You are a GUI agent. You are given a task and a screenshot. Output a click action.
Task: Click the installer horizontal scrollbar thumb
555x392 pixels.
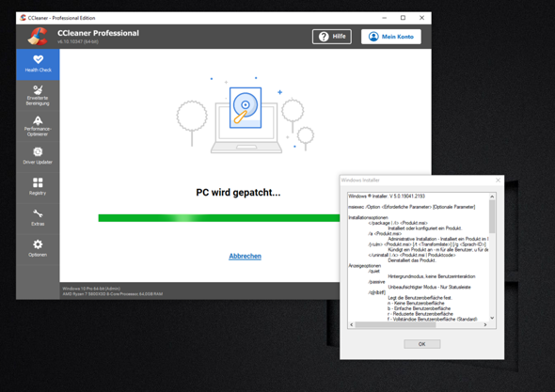[395, 324]
